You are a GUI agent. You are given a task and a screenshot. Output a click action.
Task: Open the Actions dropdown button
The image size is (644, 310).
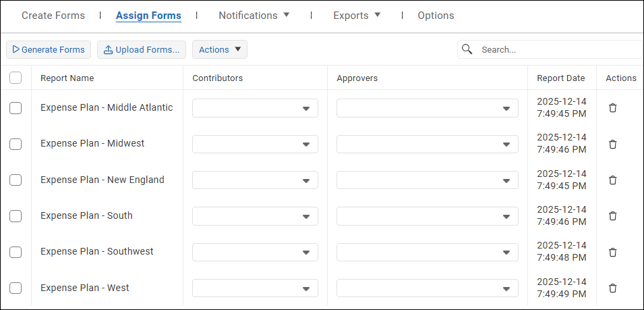pos(220,49)
